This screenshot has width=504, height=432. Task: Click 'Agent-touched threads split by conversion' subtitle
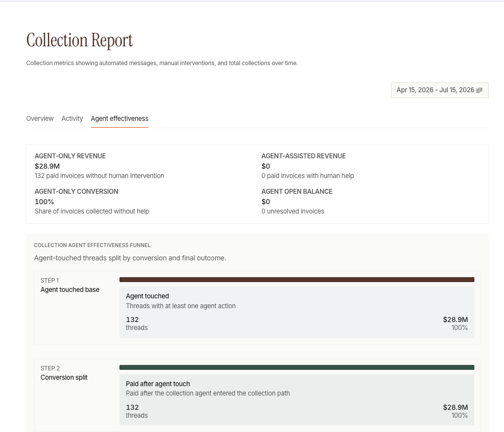coord(130,258)
